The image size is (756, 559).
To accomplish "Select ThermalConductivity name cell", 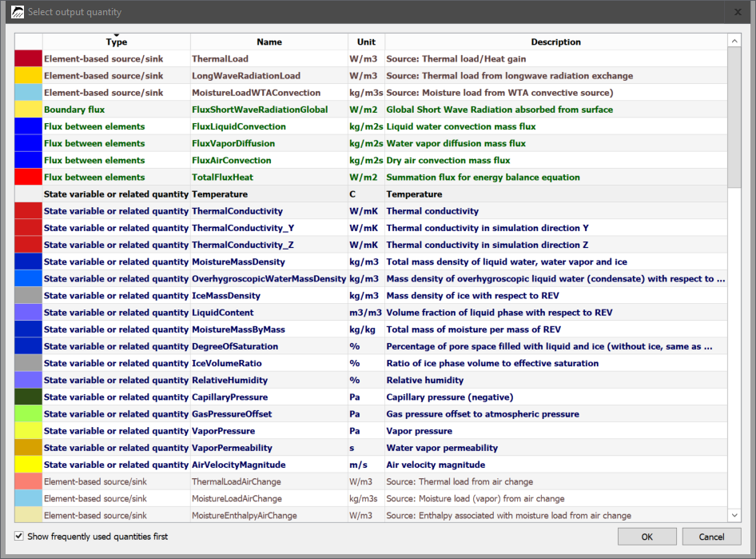I will pos(269,211).
